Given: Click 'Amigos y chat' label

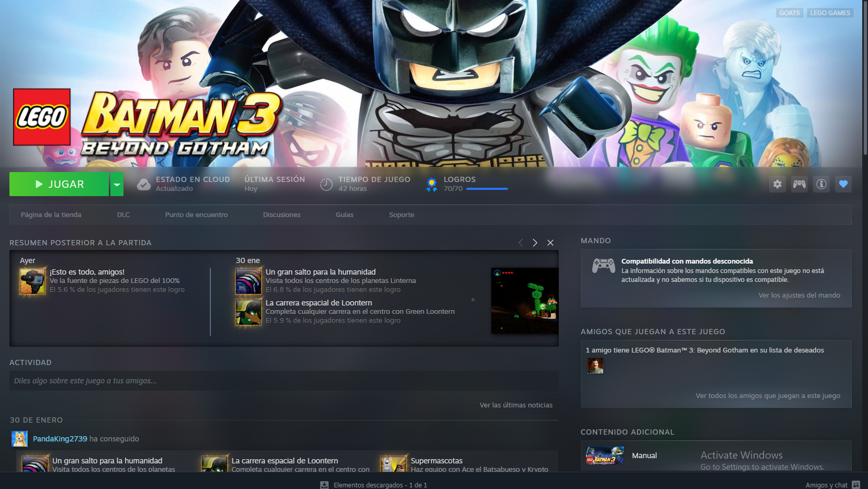Looking at the screenshot, I should click(827, 485).
